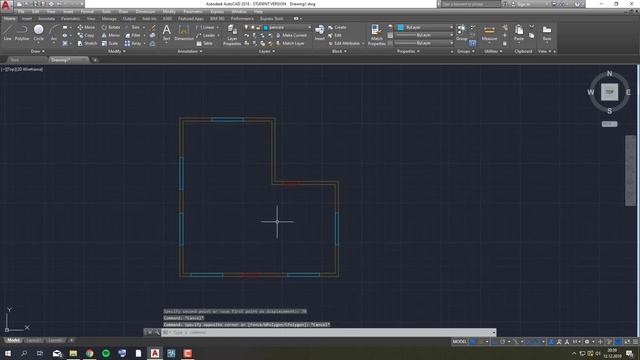Screen dimensions: 640x360
Task: Expand the Properties panel
Action: tap(408, 51)
